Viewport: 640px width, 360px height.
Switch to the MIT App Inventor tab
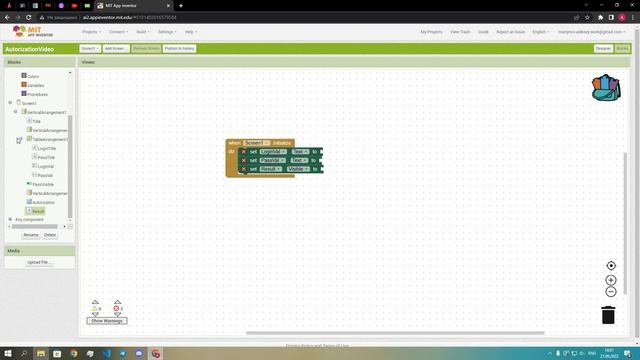click(x=133, y=6)
